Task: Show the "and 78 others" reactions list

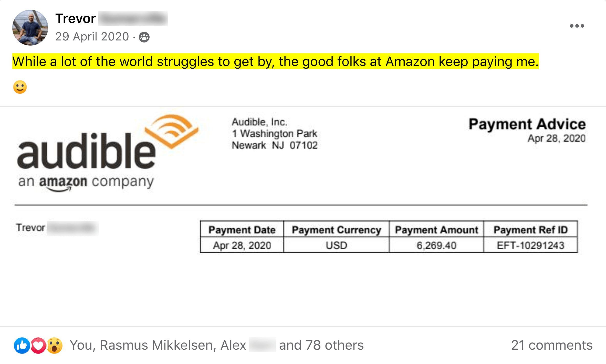Action: [321, 345]
